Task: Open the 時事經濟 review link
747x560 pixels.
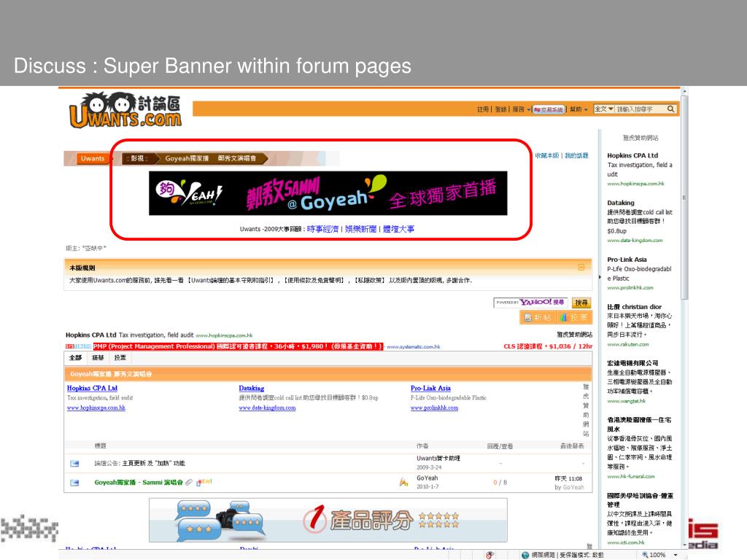Action: coord(322,229)
